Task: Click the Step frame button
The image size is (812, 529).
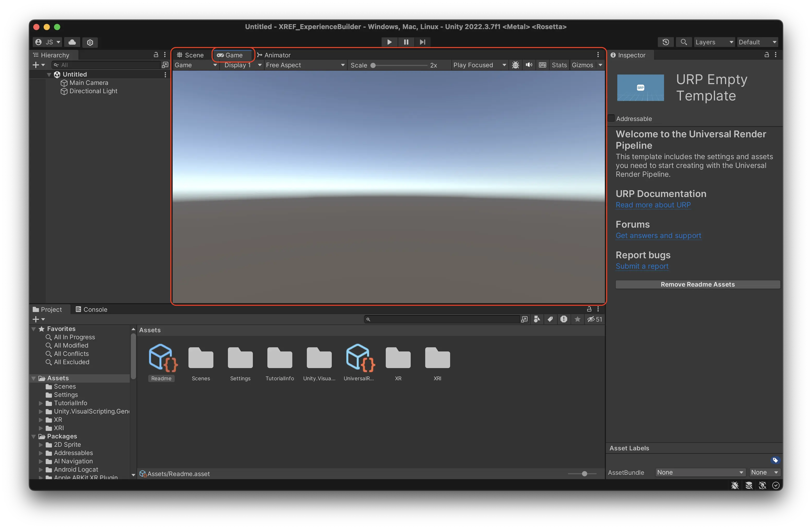Action: pos(422,42)
